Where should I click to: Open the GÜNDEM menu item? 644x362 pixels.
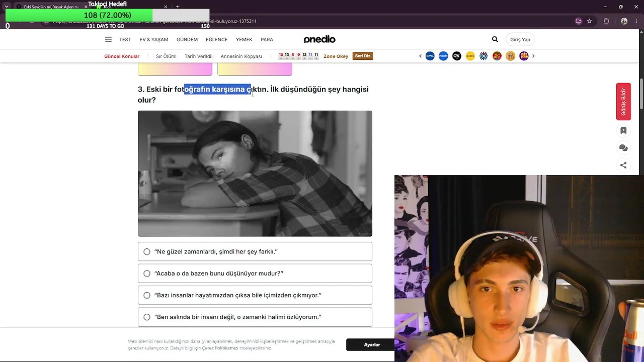187,40
